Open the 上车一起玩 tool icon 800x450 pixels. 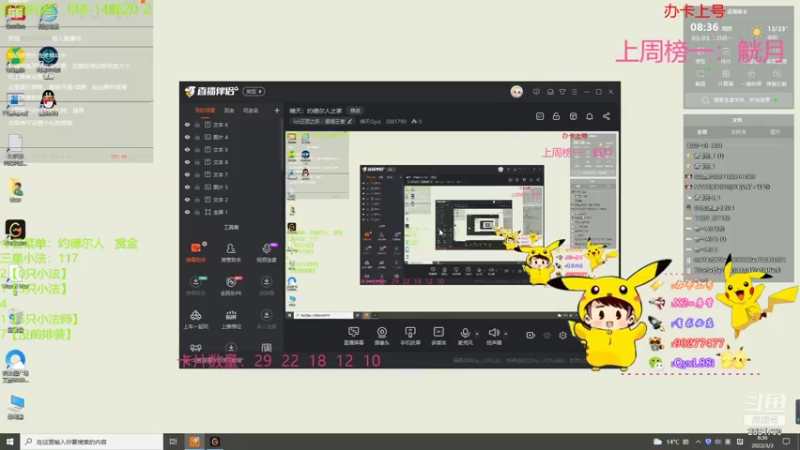(195, 319)
